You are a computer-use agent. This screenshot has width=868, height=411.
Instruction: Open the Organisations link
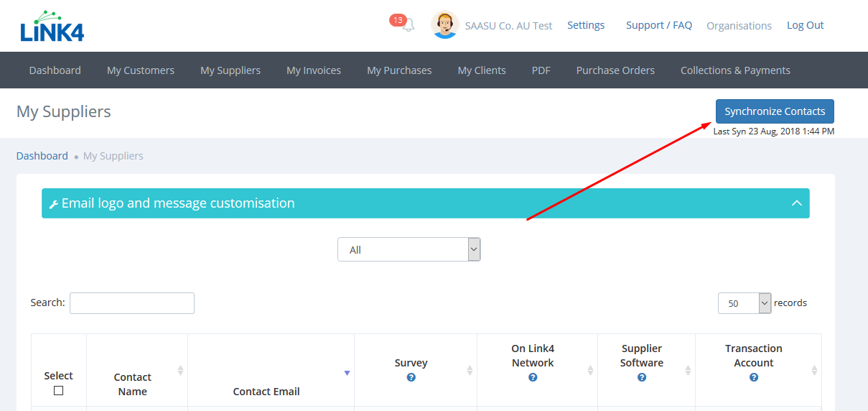tap(739, 26)
